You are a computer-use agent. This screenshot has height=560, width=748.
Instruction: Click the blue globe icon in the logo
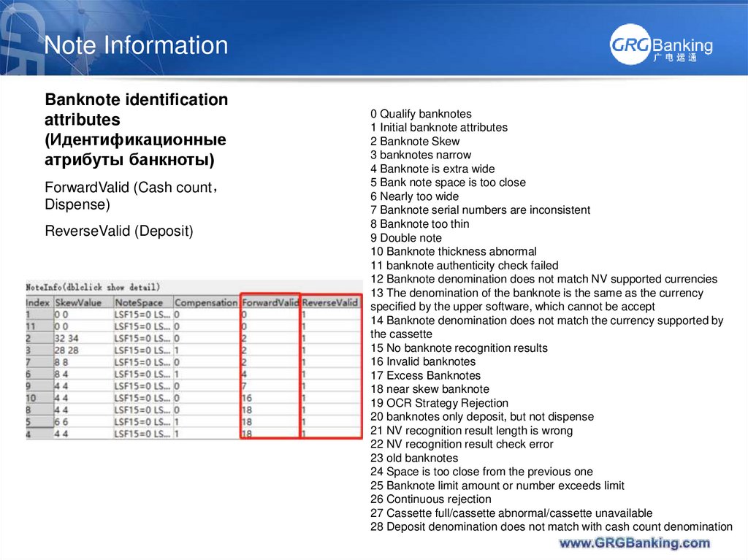point(628,45)
